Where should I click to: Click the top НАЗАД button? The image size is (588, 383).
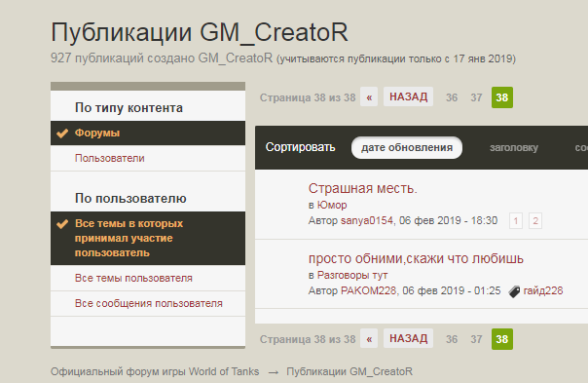coord(408,96)
